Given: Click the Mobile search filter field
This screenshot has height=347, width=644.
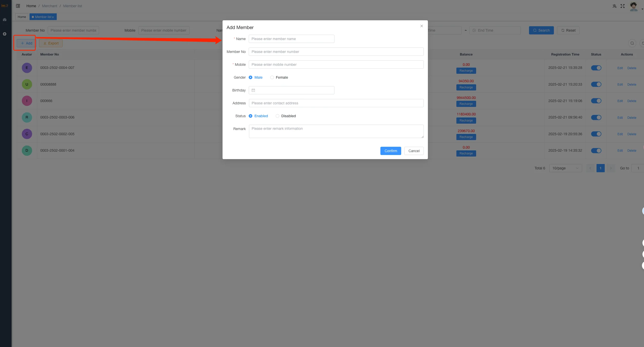Looking at the screenshot, I should point(164,30).
